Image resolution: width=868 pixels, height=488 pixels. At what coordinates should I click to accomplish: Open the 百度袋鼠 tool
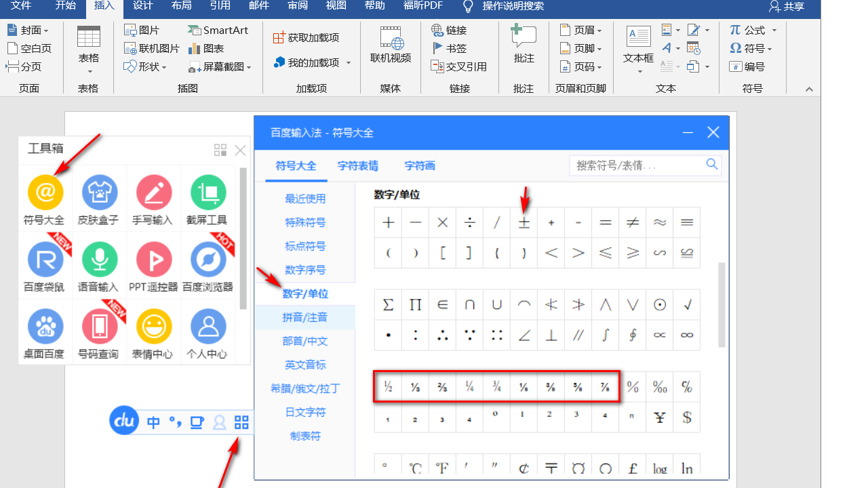point(45,266)
